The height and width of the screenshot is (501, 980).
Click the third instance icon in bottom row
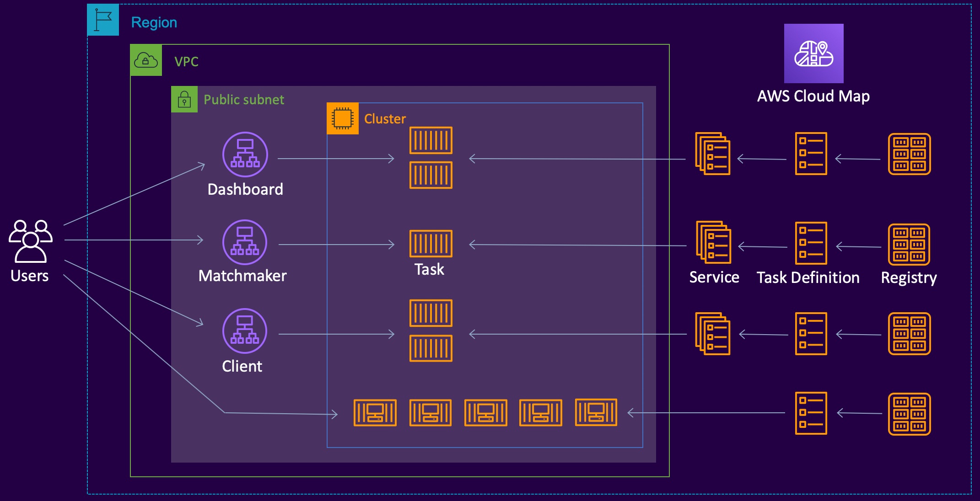(486, 413)
